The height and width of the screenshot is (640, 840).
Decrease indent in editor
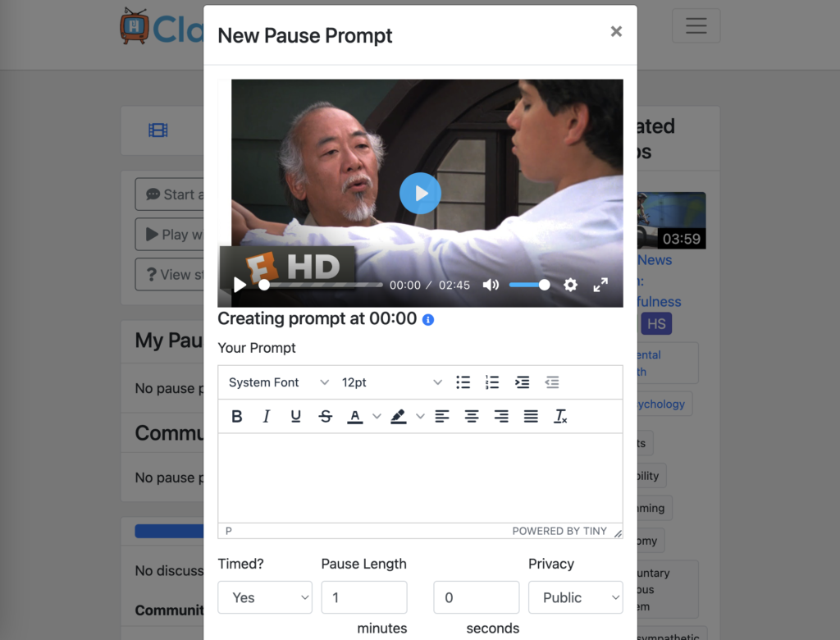pos(552,382)
